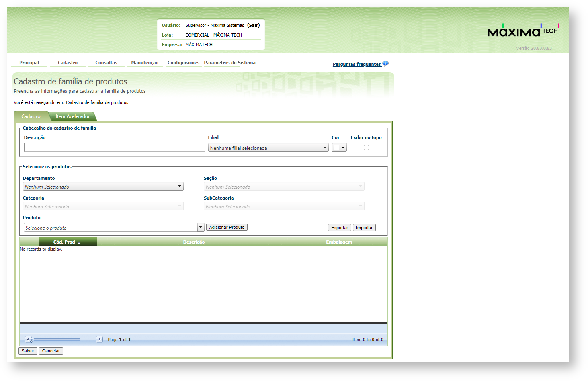Open the Perguntas frequentes link
Image resolution: width=588 pixels, height=381 pixels.
(356, 64)
